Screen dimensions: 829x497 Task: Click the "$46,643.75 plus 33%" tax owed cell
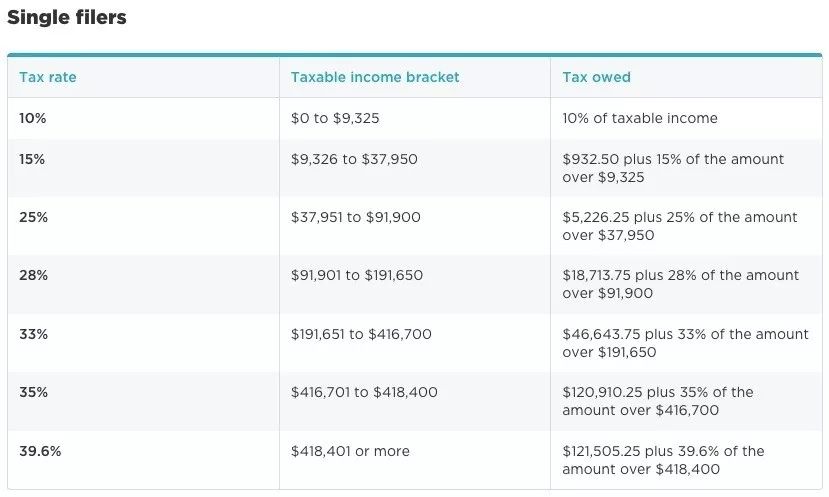click(685, 343)
